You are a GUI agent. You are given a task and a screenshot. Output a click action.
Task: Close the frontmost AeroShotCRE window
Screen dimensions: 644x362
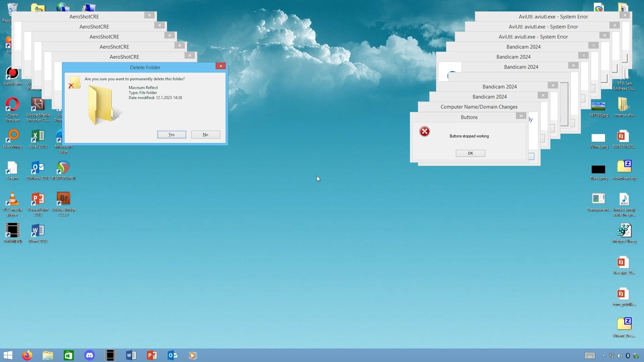click(x=190, y=55)
